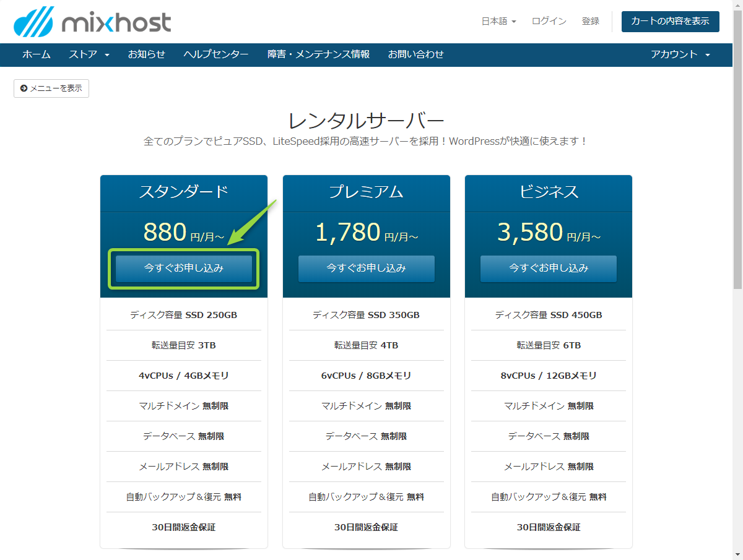Click 転送量目安 4TB text
This screenshot has height=560, width=743.
point(367,345)
